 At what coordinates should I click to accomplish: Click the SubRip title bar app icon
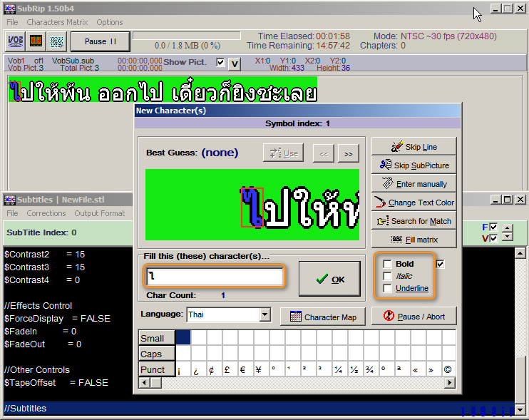(10, 9)
